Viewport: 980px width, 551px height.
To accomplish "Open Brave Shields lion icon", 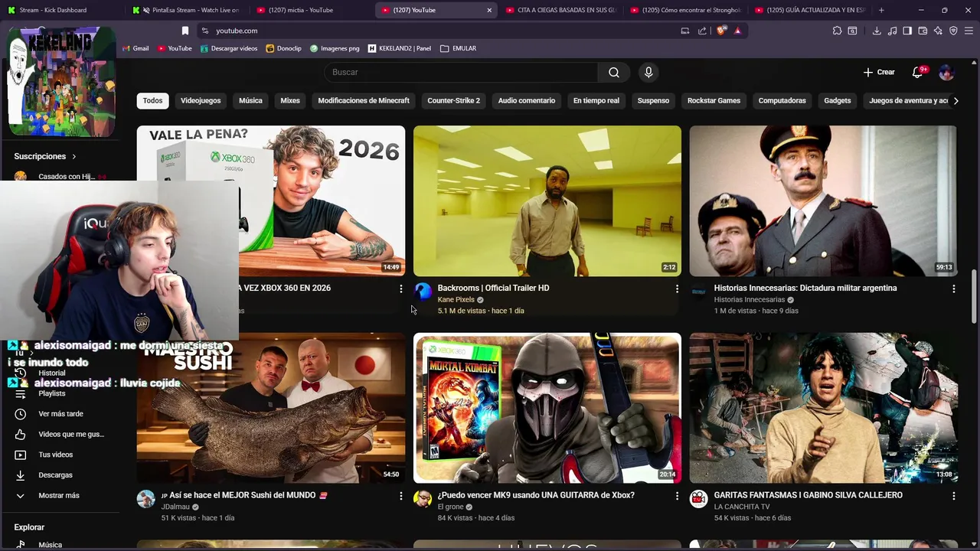I will point(721,31).
